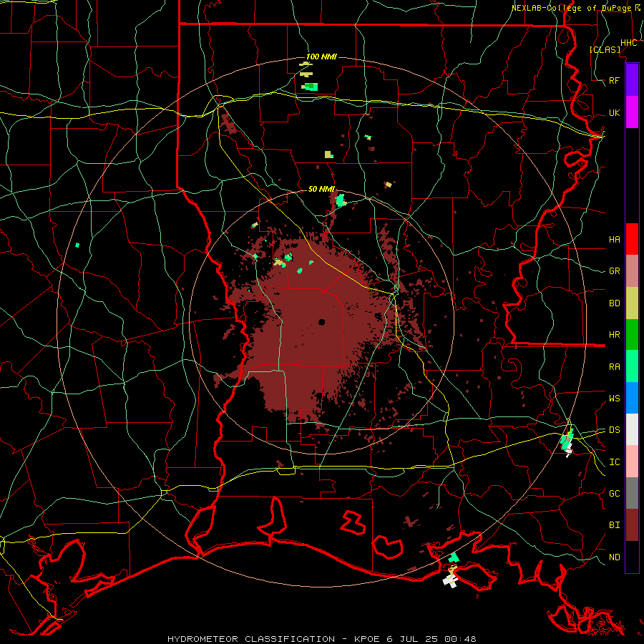Click the GR legend label
The image size is (644, 644).
point(614,271)
